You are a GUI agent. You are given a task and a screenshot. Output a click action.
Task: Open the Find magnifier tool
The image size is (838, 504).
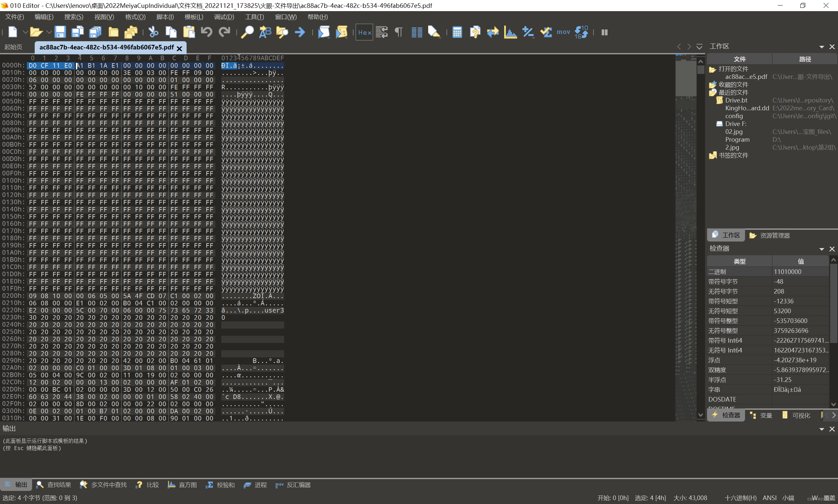247,32
